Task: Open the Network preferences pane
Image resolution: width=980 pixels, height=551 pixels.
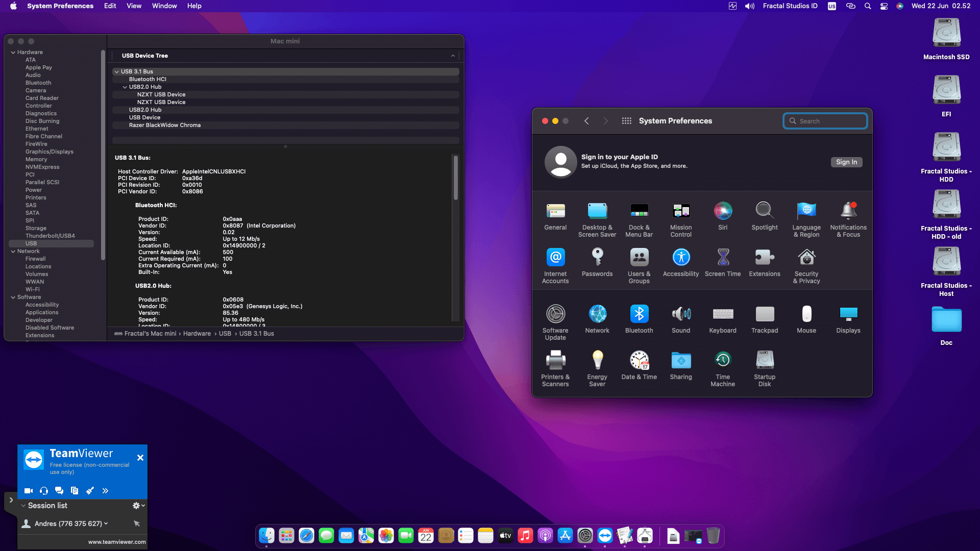Action: (x=597, y=319)
